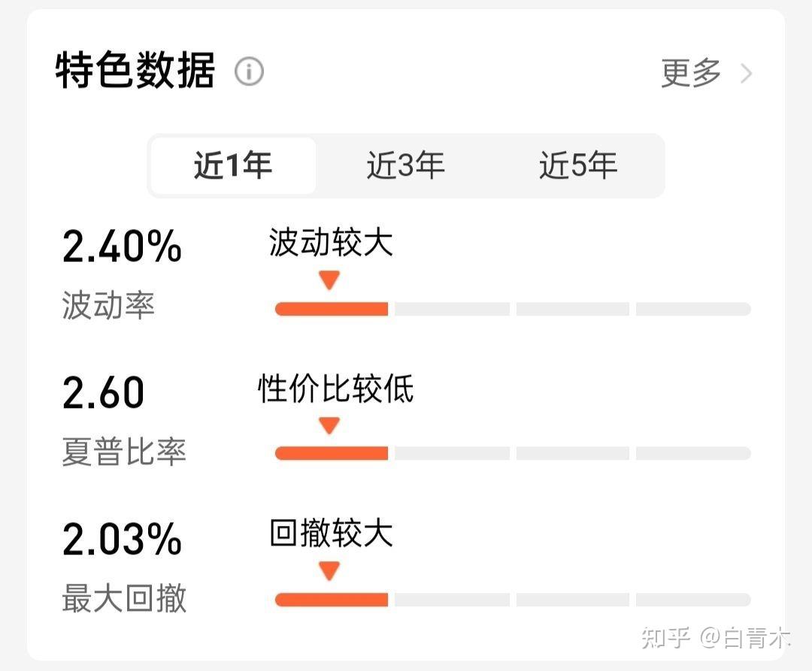Screen dimensions: 812x671
Task: Open the 特色数据 info tooltip icon
Action: pyautogui.click(x=249, y=71)
